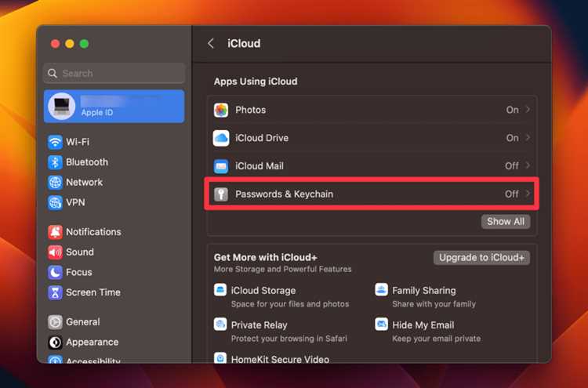Click the Passwords & Keychain "Off" status

coord(512,194)
